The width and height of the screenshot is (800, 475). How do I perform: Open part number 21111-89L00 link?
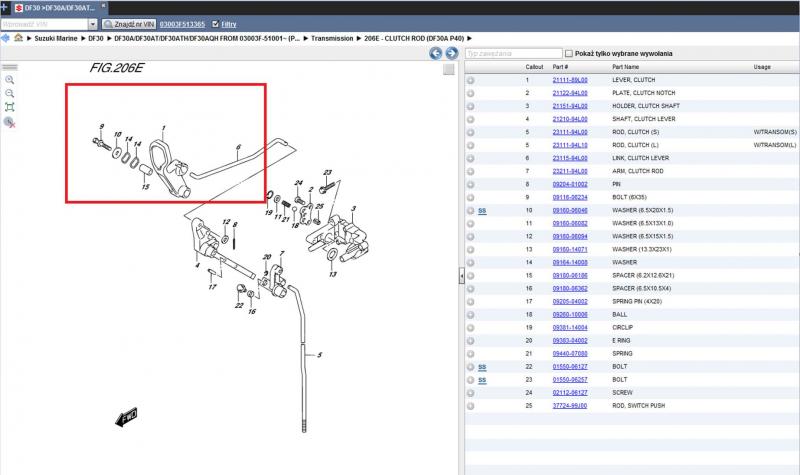tap(569, 79)
